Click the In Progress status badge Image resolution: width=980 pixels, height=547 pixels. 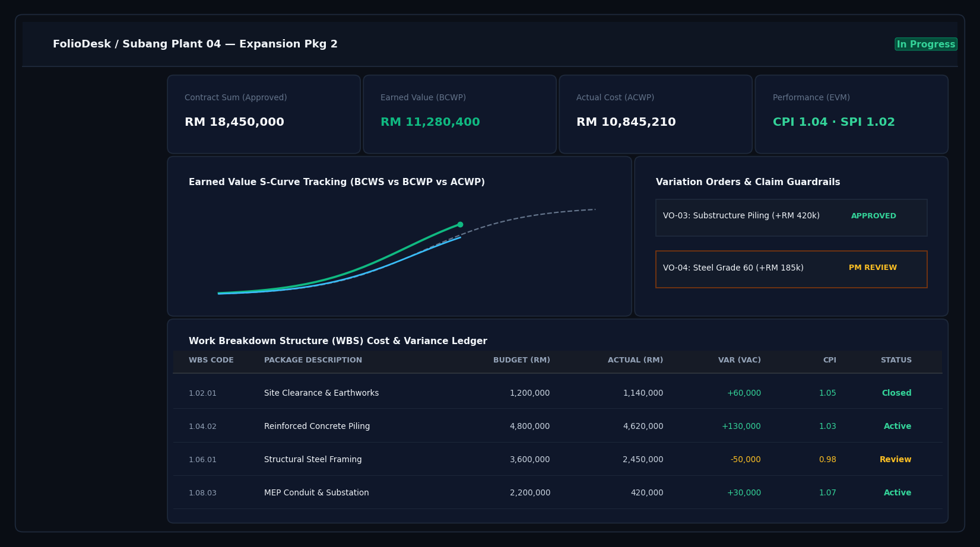[x=926, y=44]
